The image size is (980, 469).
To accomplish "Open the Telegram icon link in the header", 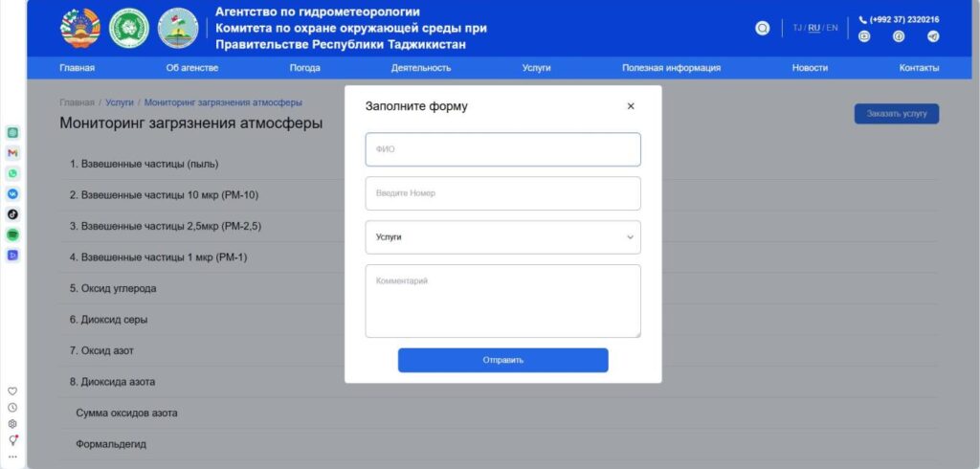I will pyautogui.click(x=933, y=36).
